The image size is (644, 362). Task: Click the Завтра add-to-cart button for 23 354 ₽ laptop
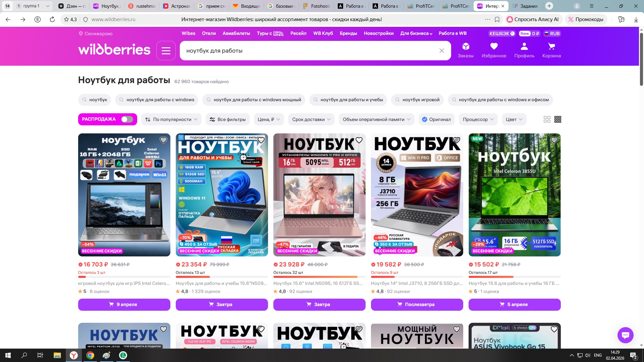(222, 304)
